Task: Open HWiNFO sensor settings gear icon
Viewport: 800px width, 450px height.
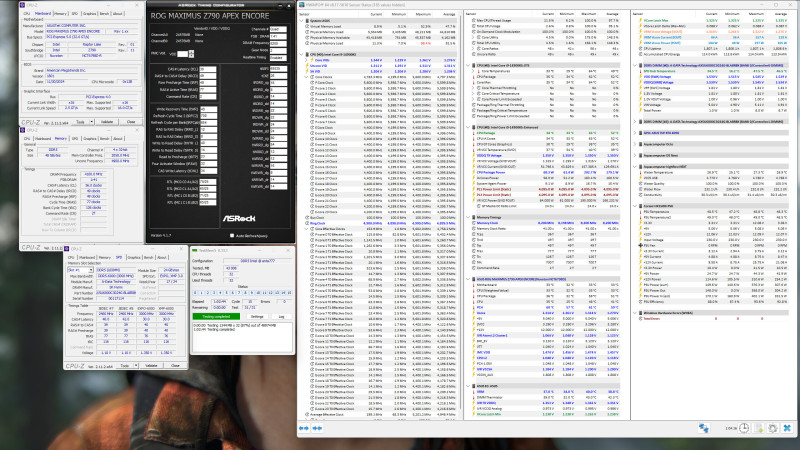Action: point(772,428)
